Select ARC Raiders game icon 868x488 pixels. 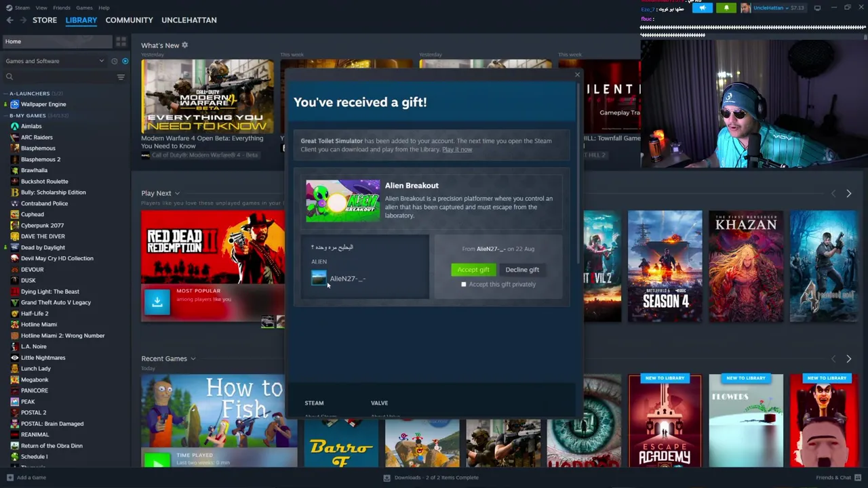14,138
